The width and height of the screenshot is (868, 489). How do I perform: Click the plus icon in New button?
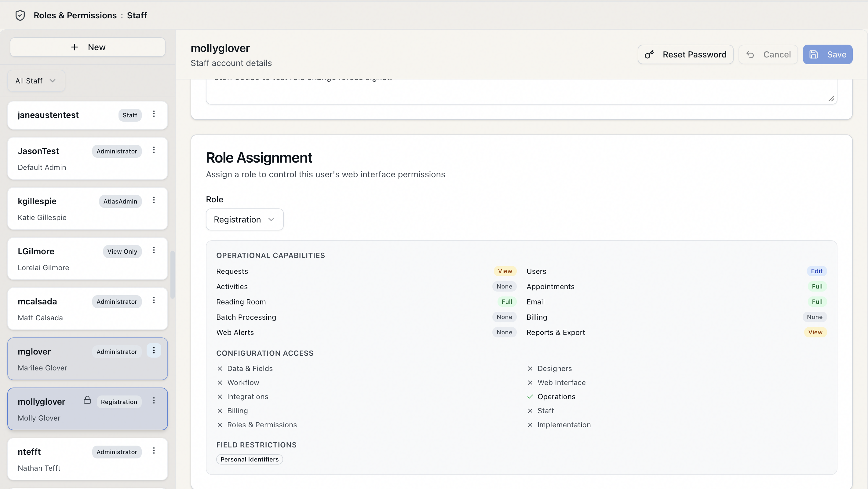coord(75,47)
